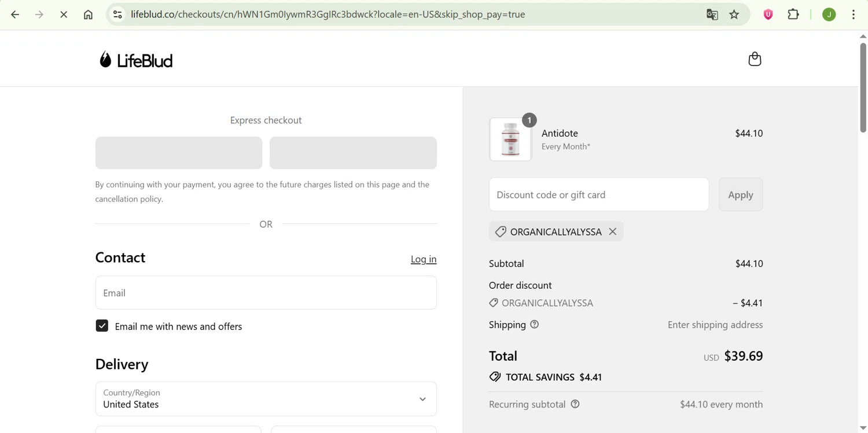Screen dimensions: 868x433
Task: Open the Log in link
Action: [x=424, y=259]
